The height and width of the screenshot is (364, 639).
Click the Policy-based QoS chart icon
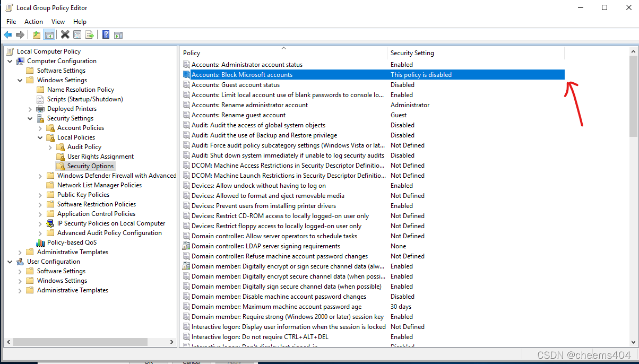tap(40, 242)
